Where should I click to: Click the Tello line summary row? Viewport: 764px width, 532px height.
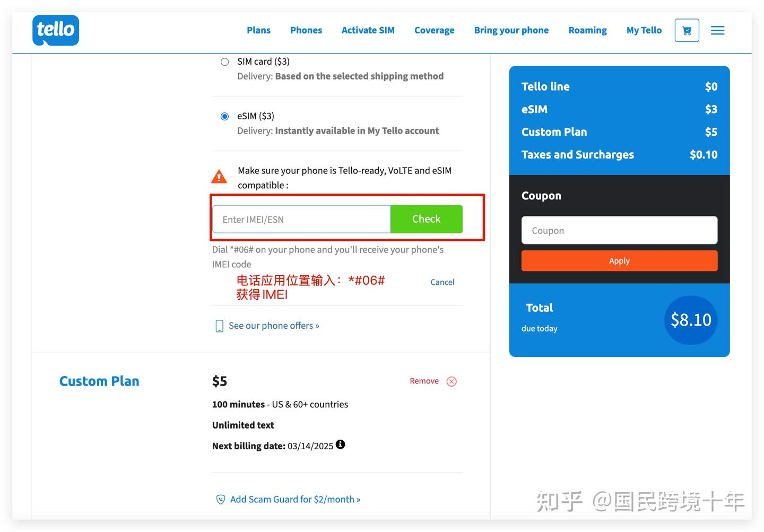pyautogui.click(x=619, y=86)
